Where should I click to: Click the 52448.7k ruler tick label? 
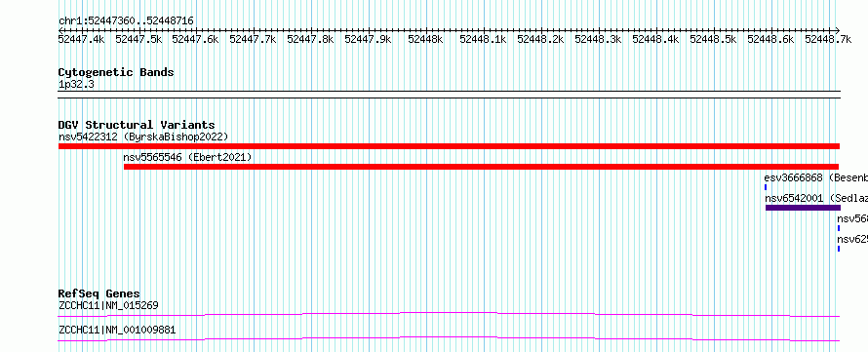pyautogui.click(x=828, y=39)
